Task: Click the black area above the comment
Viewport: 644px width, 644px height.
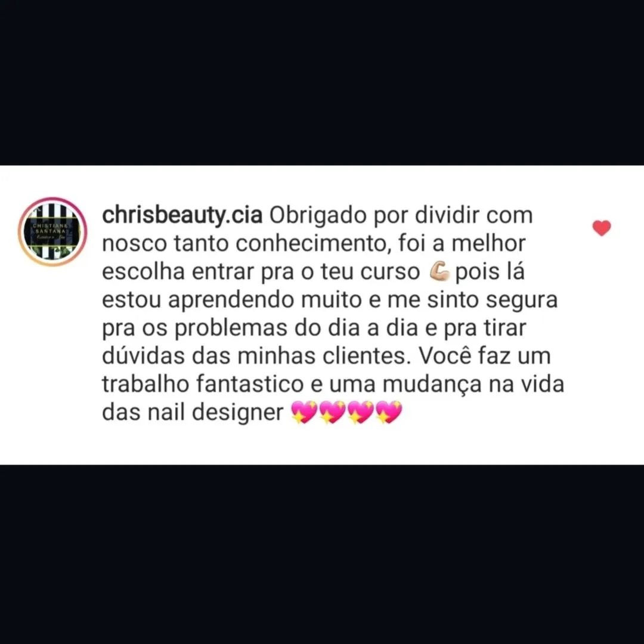Action: pyautogui.click(x=322, y=82)
